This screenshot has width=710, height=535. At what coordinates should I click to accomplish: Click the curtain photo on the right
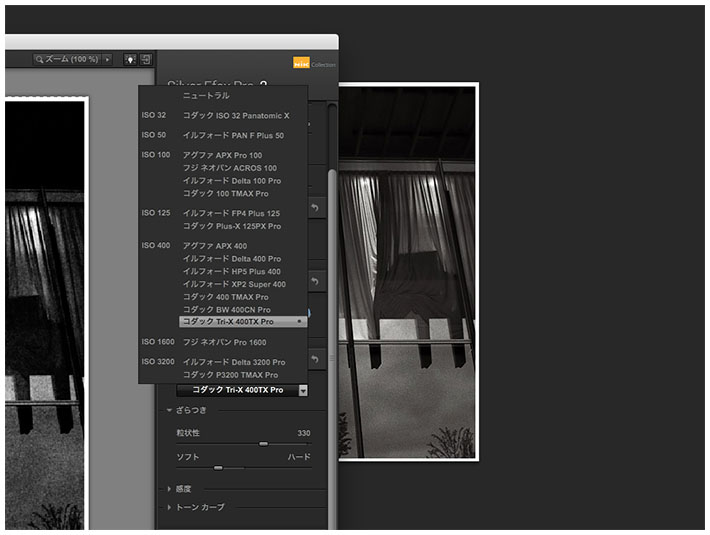(408, 272)
